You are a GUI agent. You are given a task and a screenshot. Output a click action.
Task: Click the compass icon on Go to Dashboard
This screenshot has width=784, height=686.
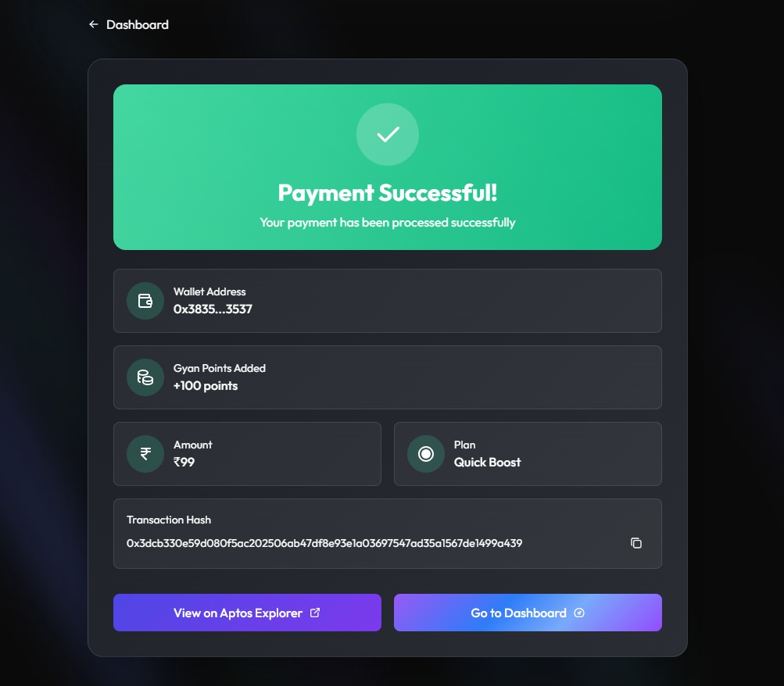point(579,613)
